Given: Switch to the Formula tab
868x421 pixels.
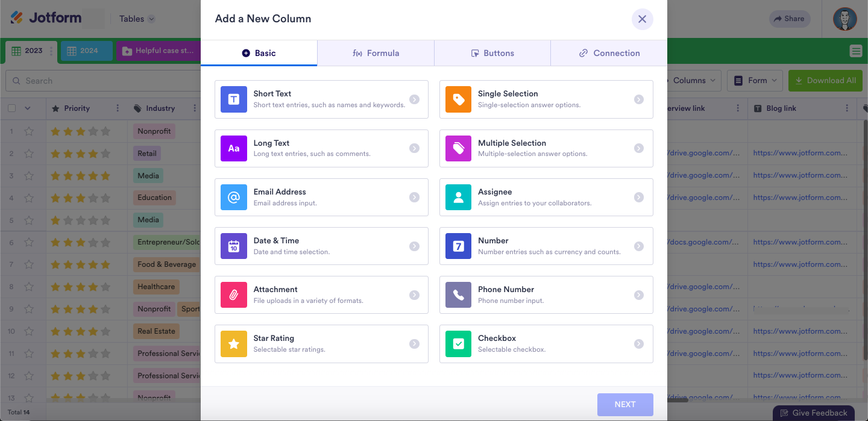Looking at the screenshot, I should point(376,53).
